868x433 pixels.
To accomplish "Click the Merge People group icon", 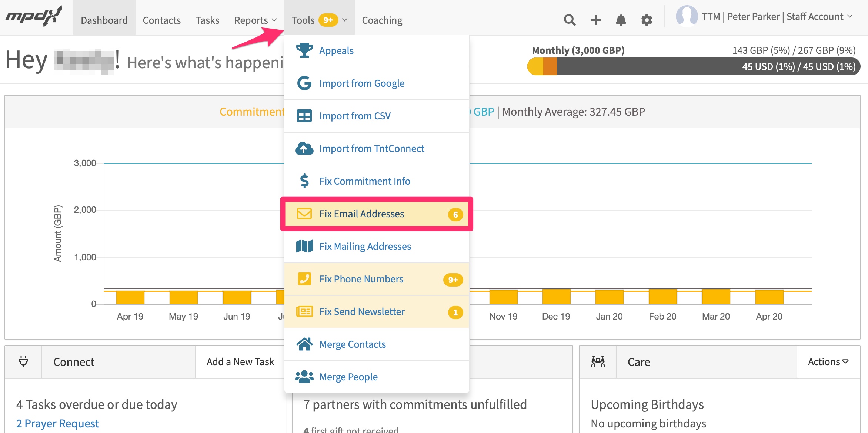I will click(304, 377).
